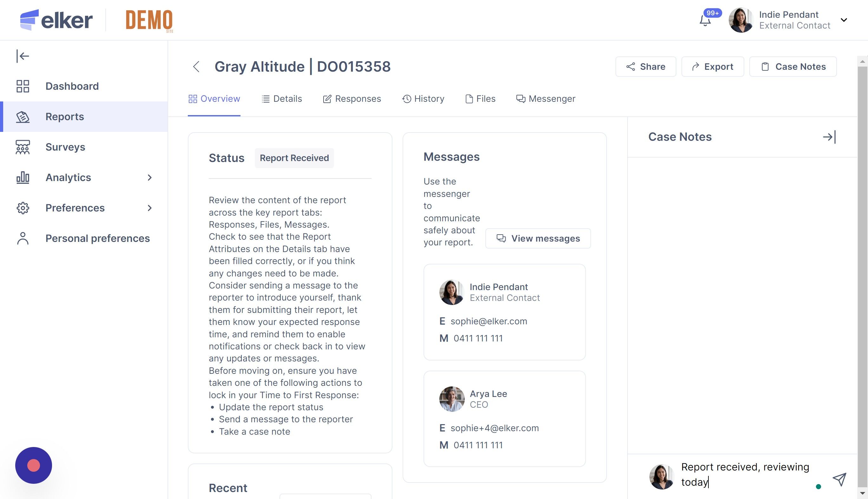Go back using the chevron beside Gray Altitude
Image resolution: width=868 pixels, height=499 pixels.
[196, 67]
